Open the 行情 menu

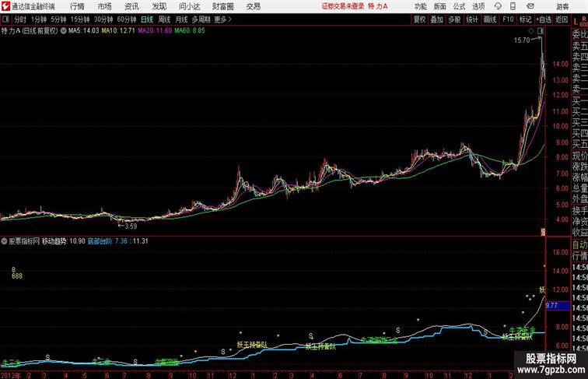77,6
